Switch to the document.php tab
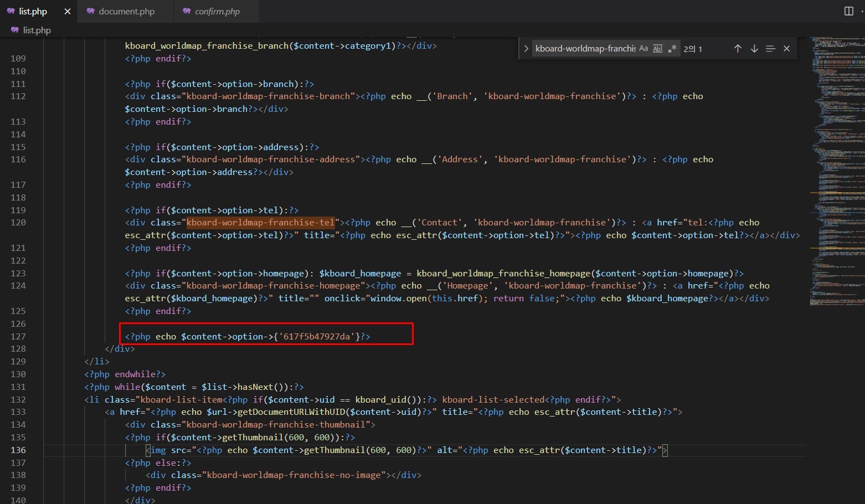Viewport: 865px width, 504px height. [126, 11]
